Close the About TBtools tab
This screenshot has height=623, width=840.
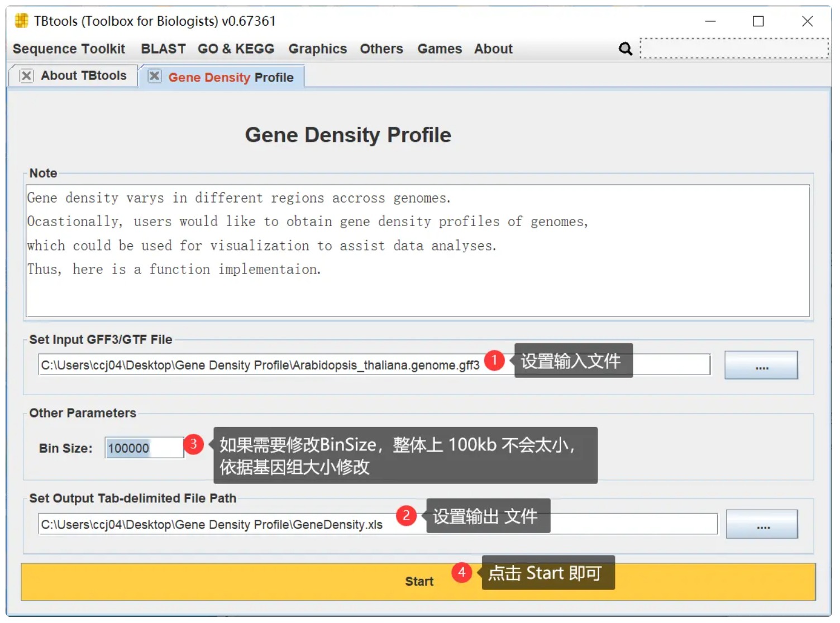26,75
